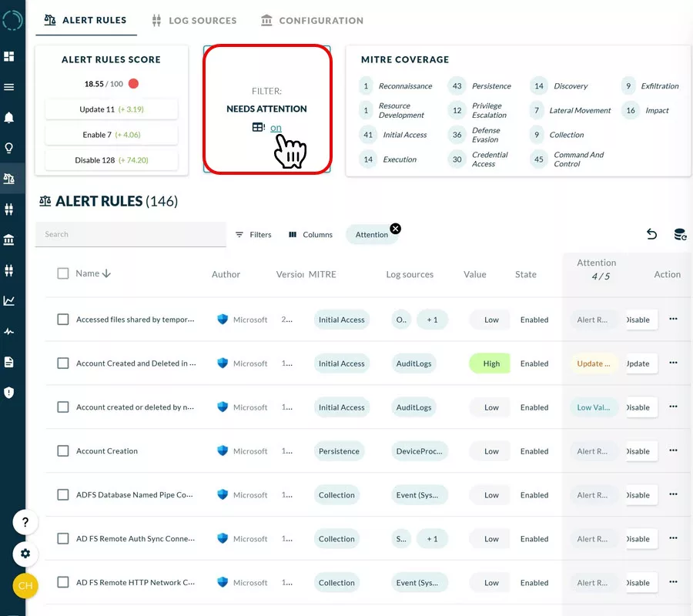
Task: Click AuditLogs tag in Account Created and Deleted row
Action: click(x=413, y=363)
